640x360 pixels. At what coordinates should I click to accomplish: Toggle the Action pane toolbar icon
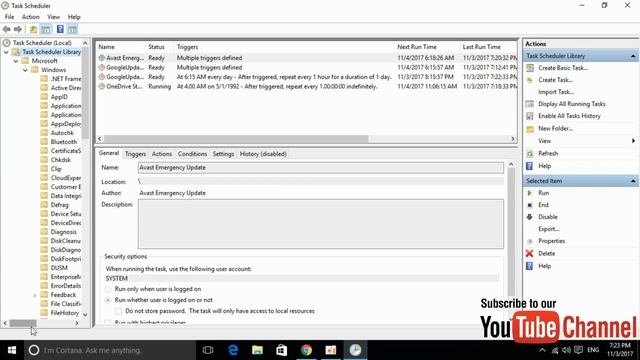pyautogui.click(x=73, y=29)
